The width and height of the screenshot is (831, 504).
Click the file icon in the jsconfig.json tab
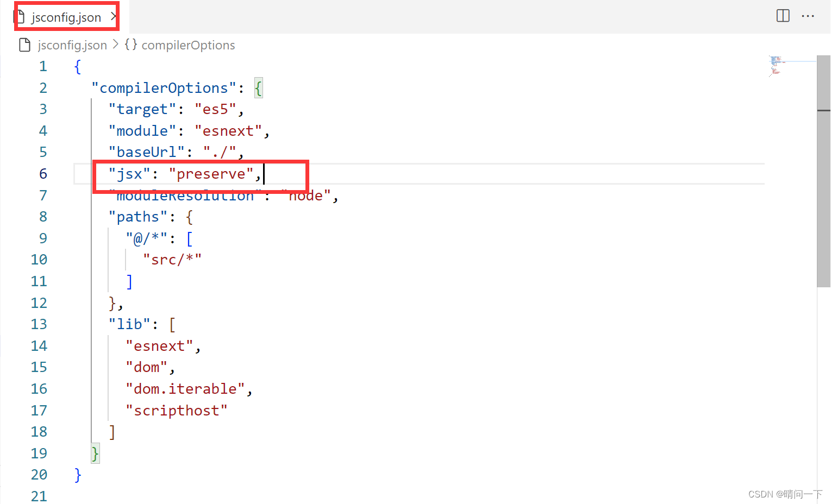(x=22, y=16)
